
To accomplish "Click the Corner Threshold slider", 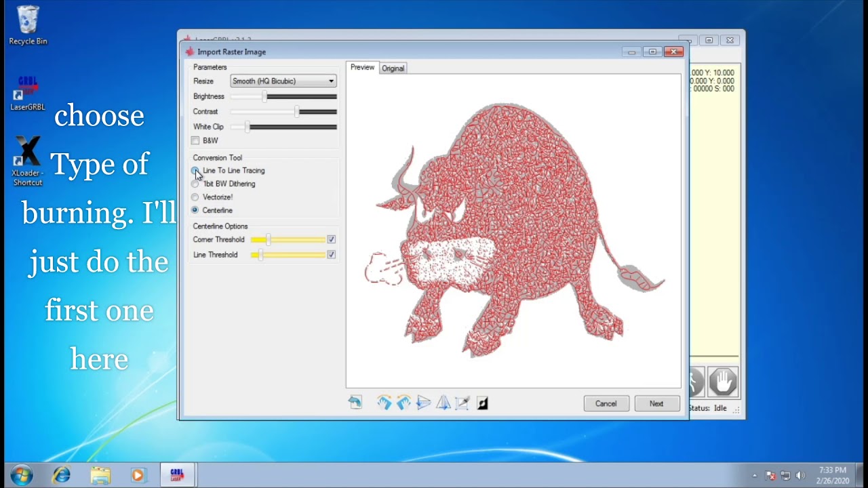I will (x=288, y=239).
